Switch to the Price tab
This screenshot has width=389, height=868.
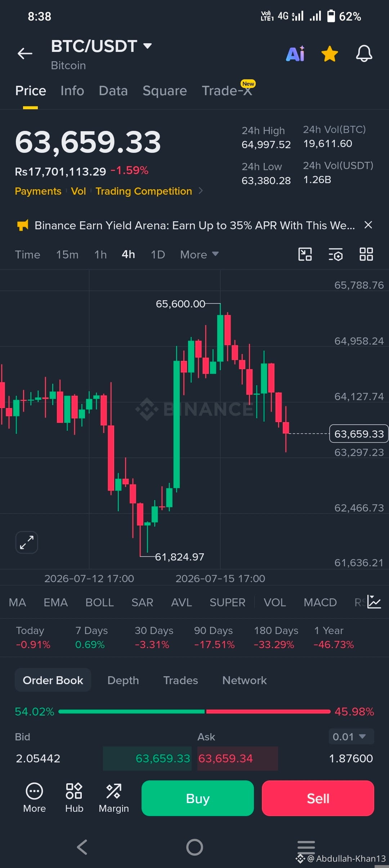31,91
